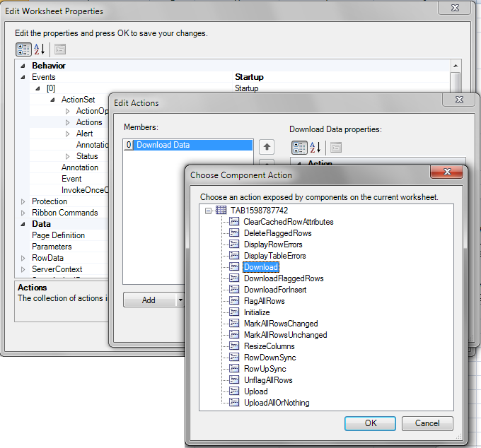Select the FlagAllRows action
Screen dimensions: 481x448
[264, 301]
